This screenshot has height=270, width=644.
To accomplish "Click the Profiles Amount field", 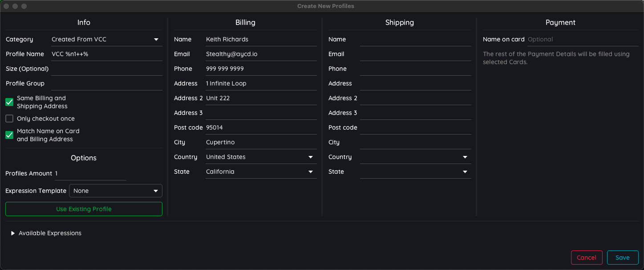I will coord(90,173).
